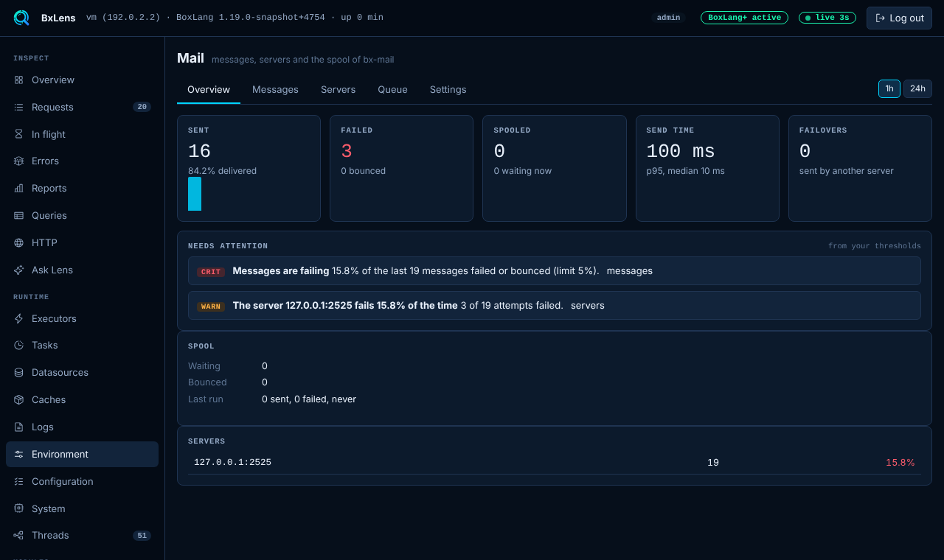Click the Tasks clock icon
This screenshot has height=560, width=944.
pyautogui.click(x=18, y=345)
